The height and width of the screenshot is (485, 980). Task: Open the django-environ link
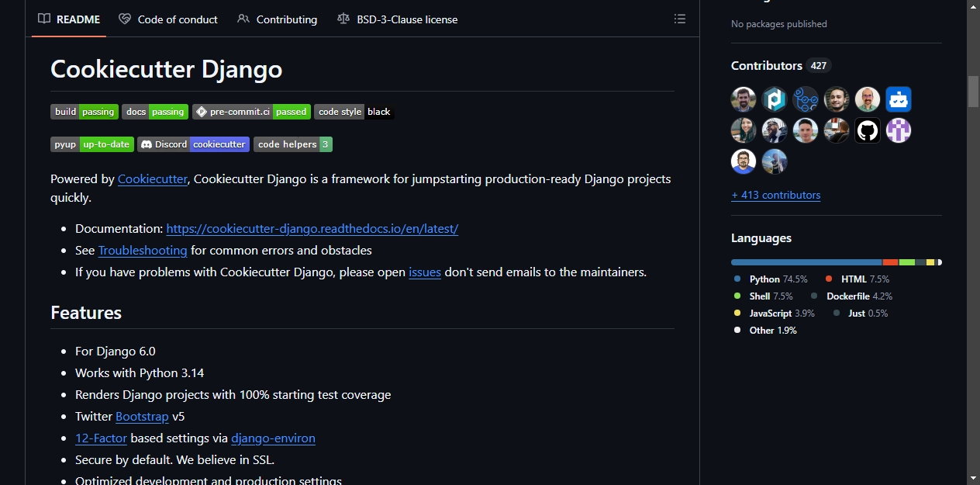click(x=273, y=438)
